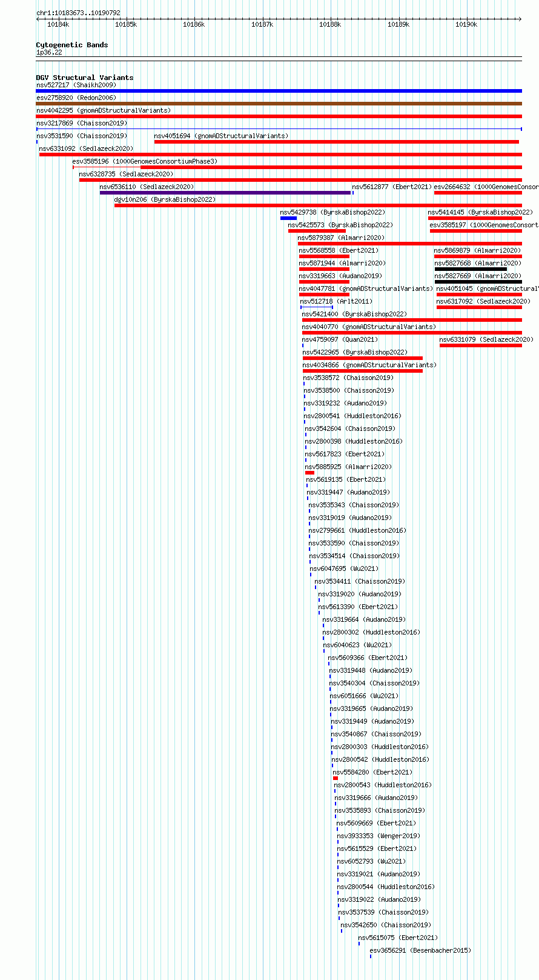
Task: Click nsv3542650 (Chaisson2019) variant
Action: point(386,925)
